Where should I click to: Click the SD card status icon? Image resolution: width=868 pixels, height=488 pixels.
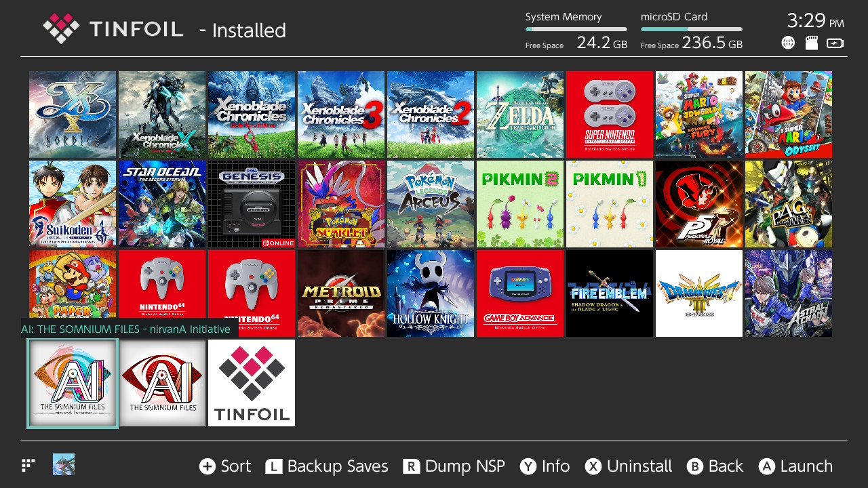811,43
